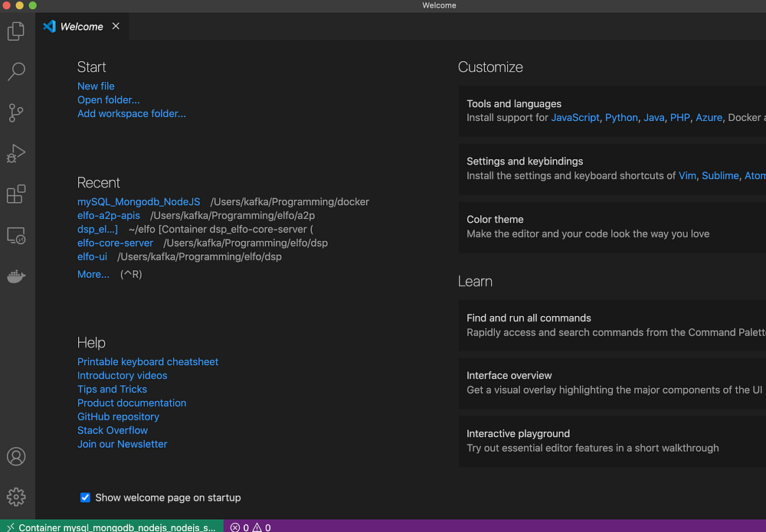Screen dimensions: 766x532
Task: Open the Remote Explorer view
Action: click(16, 236)
